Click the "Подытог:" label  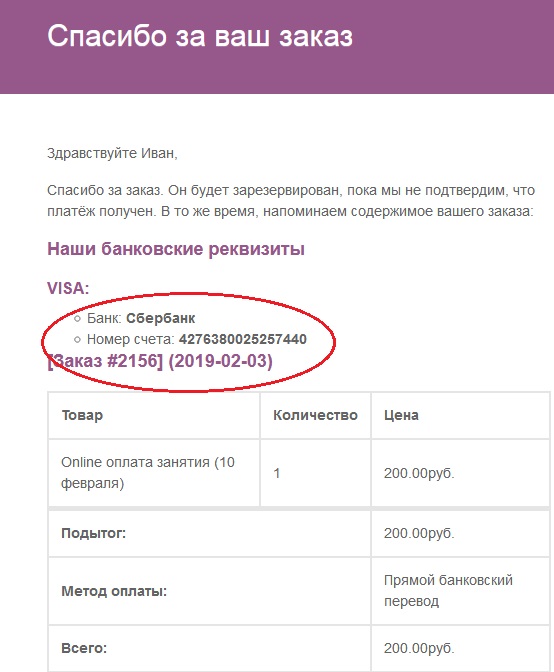click(x=93, y=533)
